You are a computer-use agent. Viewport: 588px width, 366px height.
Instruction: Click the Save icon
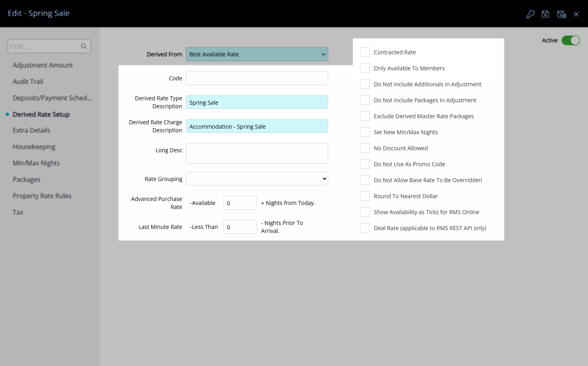[545, 14]
